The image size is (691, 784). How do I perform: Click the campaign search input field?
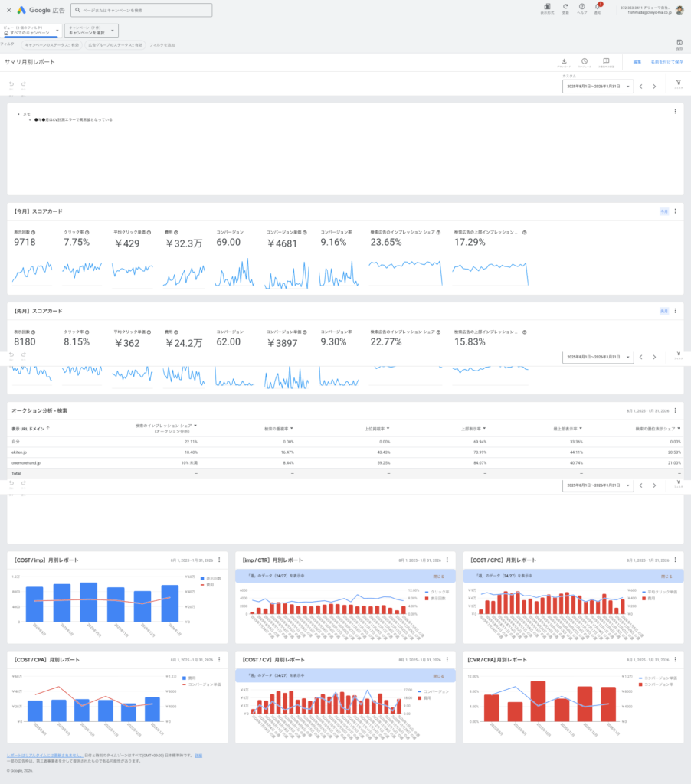tap(142, 10)
